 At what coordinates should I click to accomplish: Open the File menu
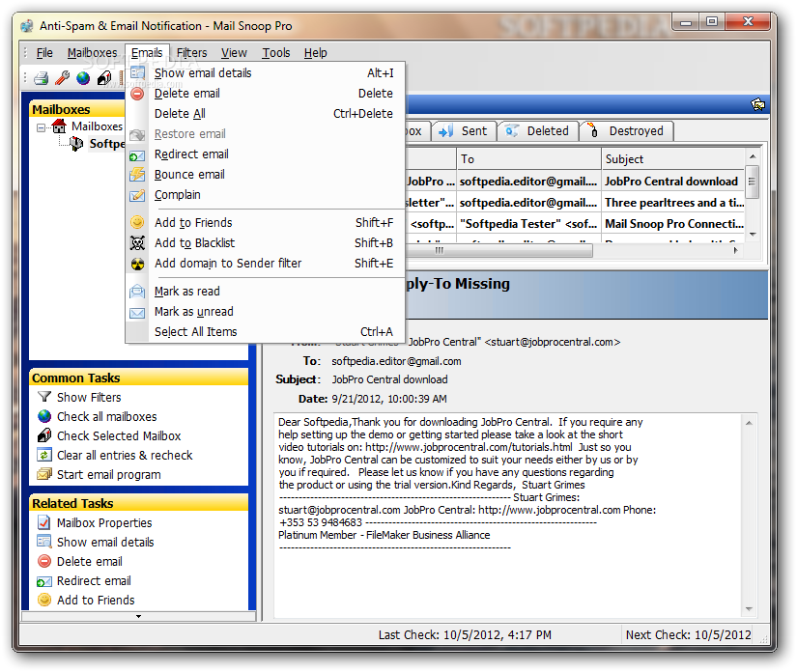tap(44, 53)
